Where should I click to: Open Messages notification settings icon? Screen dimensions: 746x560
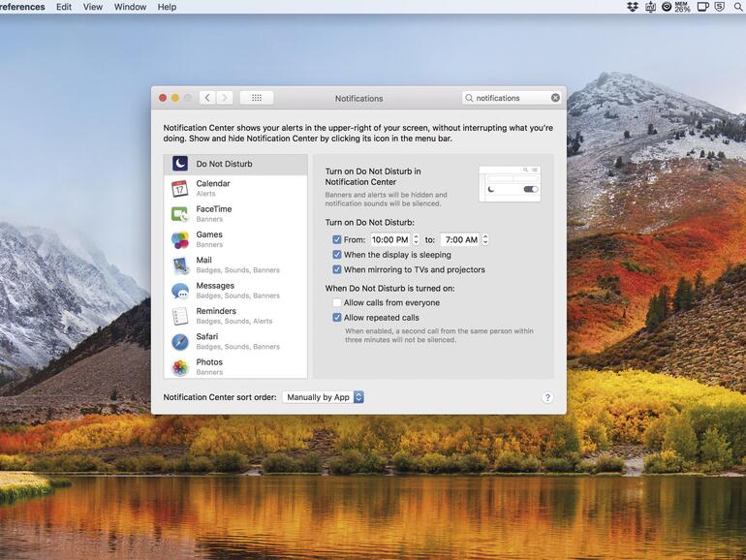pyautogui.click(x=180, y=291)
